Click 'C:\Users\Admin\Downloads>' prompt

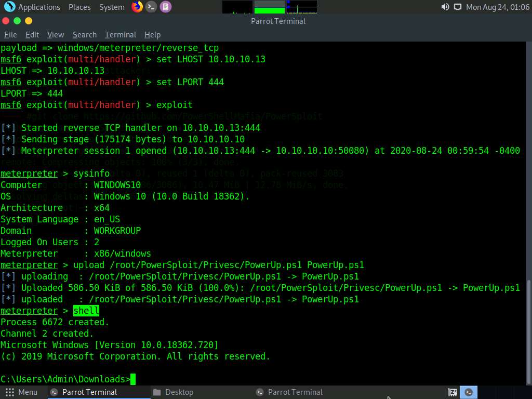[x=65, y=379]
